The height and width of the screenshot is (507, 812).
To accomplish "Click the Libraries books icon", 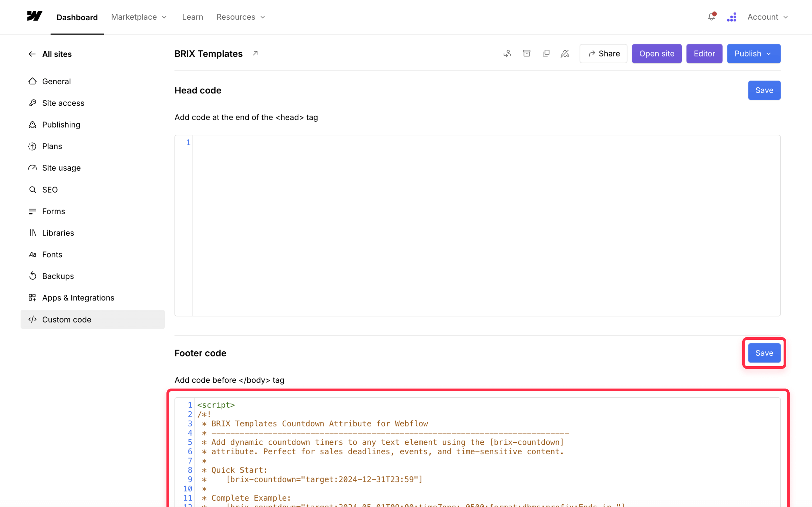I will [x=32, y=233].
